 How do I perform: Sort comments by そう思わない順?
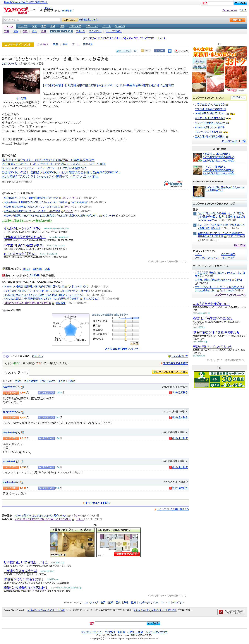47,381
